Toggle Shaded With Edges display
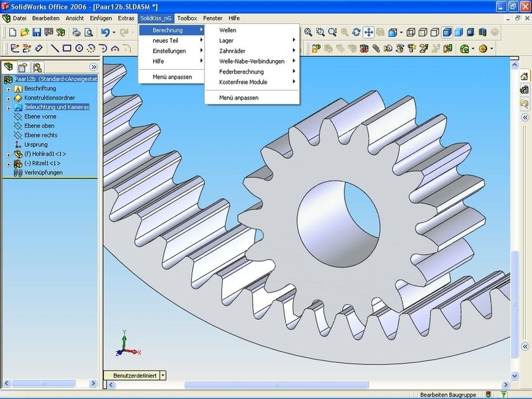Viewport: 532px width, 399px height. coord(448,30)
